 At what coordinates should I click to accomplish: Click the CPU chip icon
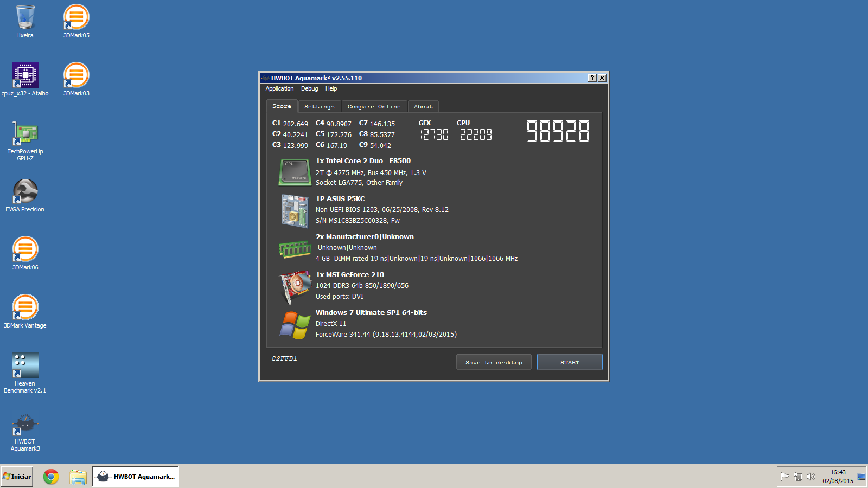pyautogui.click(x=295, y=172)
